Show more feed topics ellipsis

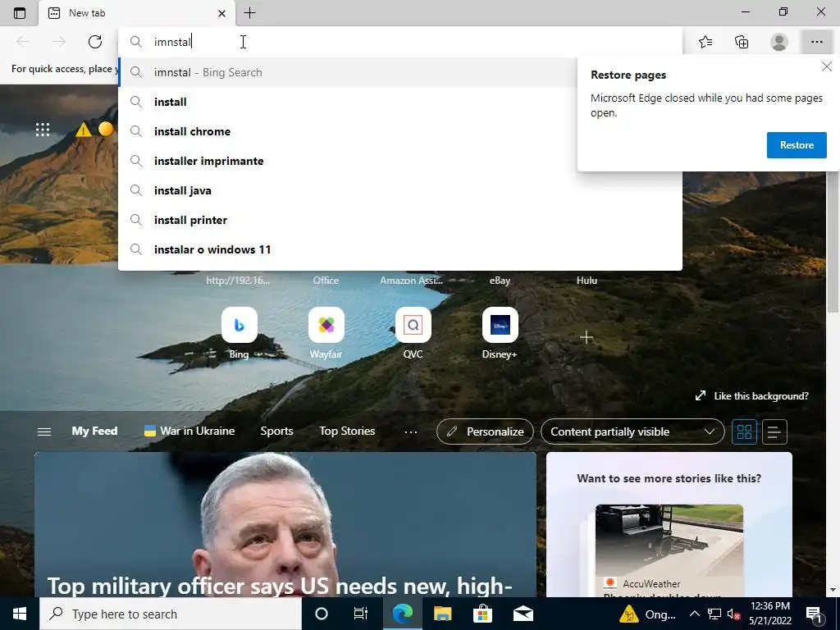(411, 431)
